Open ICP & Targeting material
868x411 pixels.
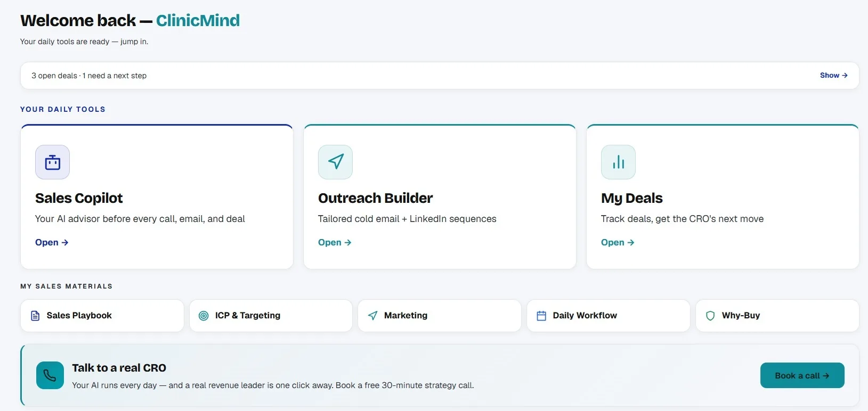click(x=271, y=316)
